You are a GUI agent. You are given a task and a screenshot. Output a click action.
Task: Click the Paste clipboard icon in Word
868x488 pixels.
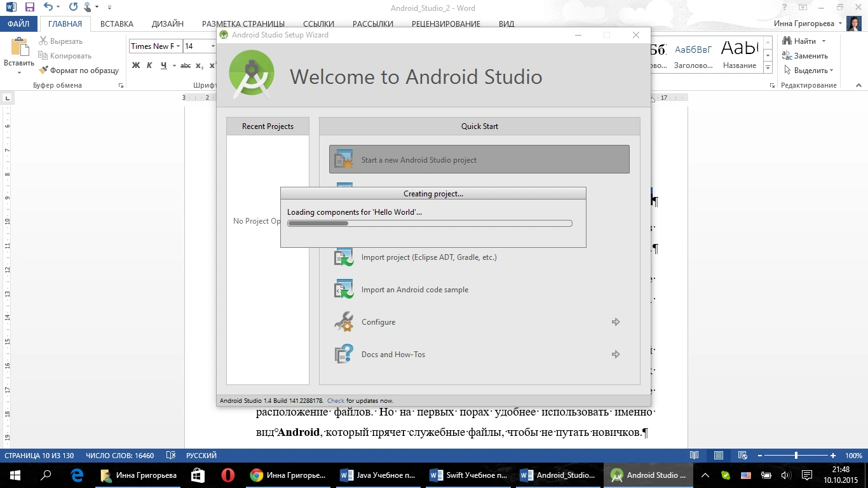tap(19, 48)
